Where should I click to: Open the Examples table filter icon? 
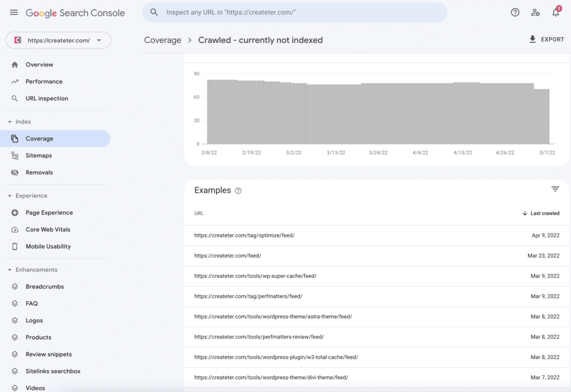[x=555, y=189]
